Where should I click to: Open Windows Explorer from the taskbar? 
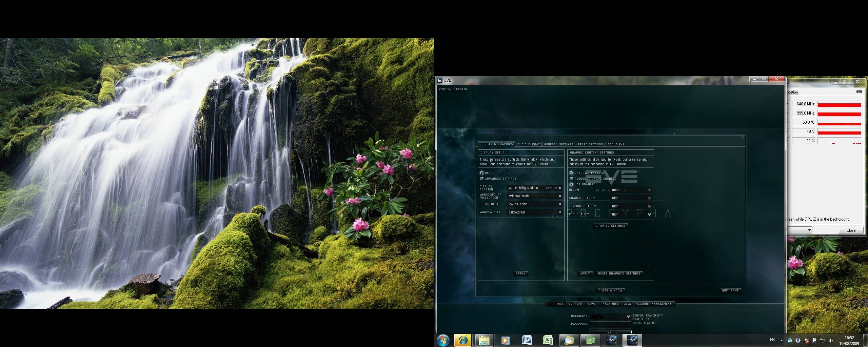coord(484,340)
